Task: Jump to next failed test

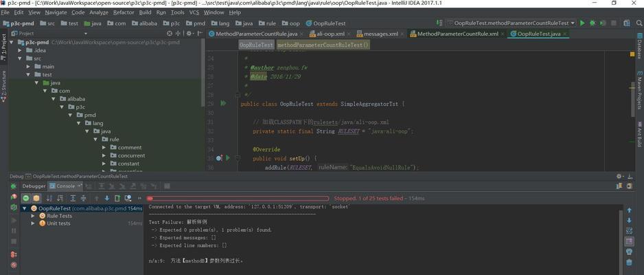Action: (107, 198)
